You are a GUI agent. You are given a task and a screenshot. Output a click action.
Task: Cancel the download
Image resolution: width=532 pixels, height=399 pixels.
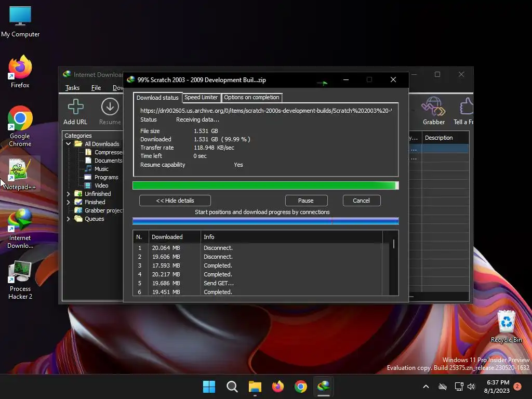362,201
